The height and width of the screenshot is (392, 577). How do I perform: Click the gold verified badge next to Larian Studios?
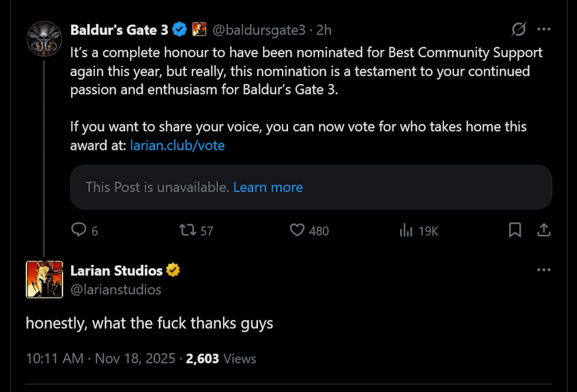coord(172,270)
